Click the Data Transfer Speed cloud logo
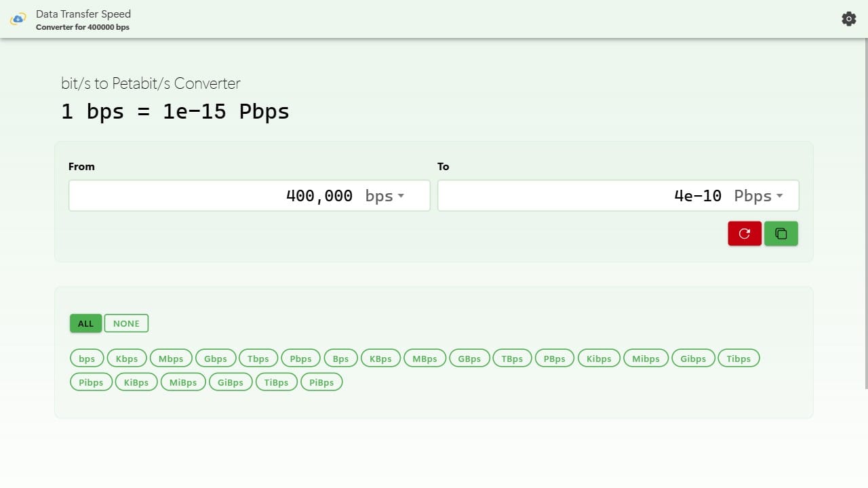Image resolution: width=868 pixels, height=488 pixels. coord(18,18)
